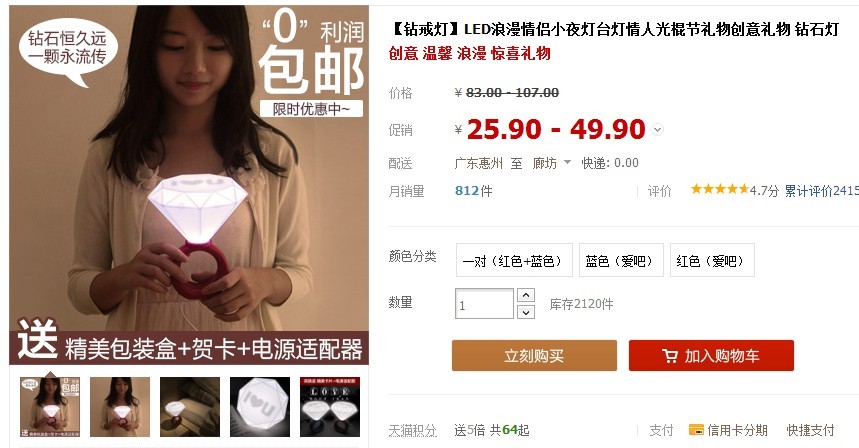Click the credit card icon beside 信用卡分期

[x=696, y=430]
